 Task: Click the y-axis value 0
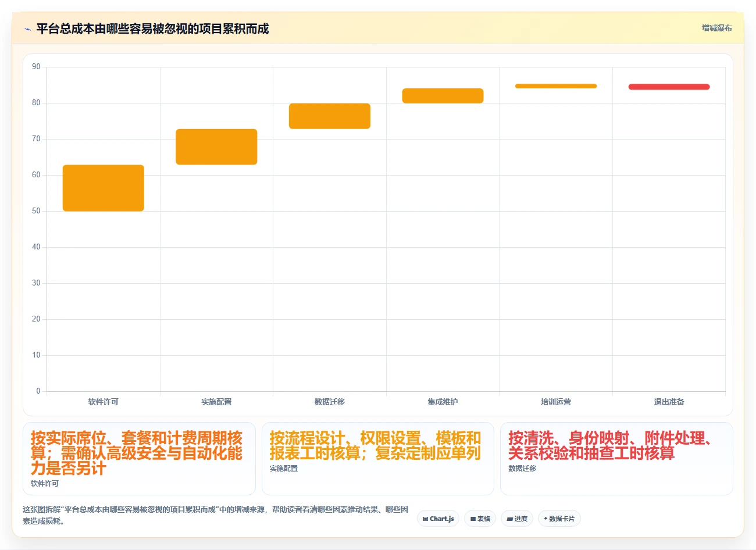[x=38, y=391]
